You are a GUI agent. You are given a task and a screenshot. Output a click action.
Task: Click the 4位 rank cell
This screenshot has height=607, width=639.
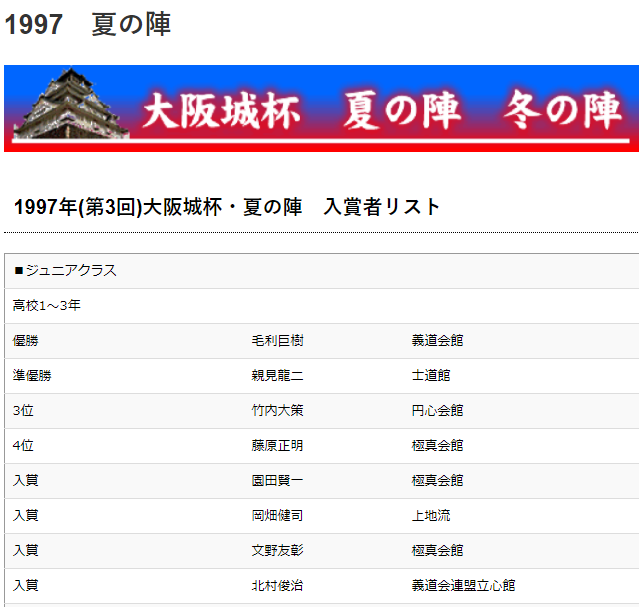click(23, 446)
